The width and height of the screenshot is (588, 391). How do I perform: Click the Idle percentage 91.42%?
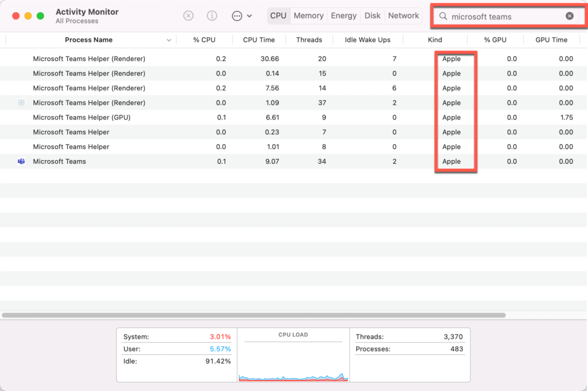pos(218,361)
